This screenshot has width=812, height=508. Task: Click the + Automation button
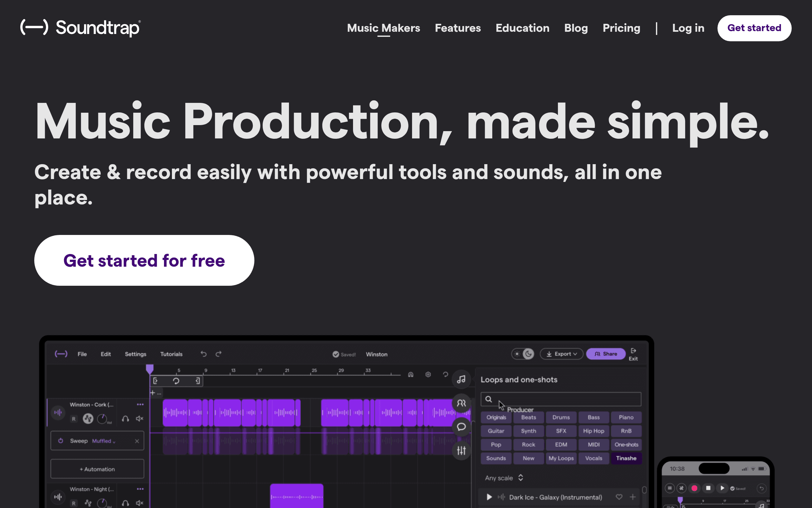pos(97,469)
